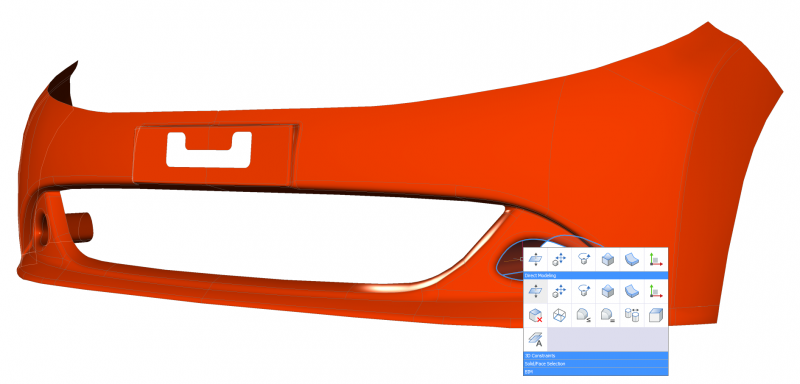
Task: Select curved surface icon above Direct Modeling header
Action: point(632,260)
